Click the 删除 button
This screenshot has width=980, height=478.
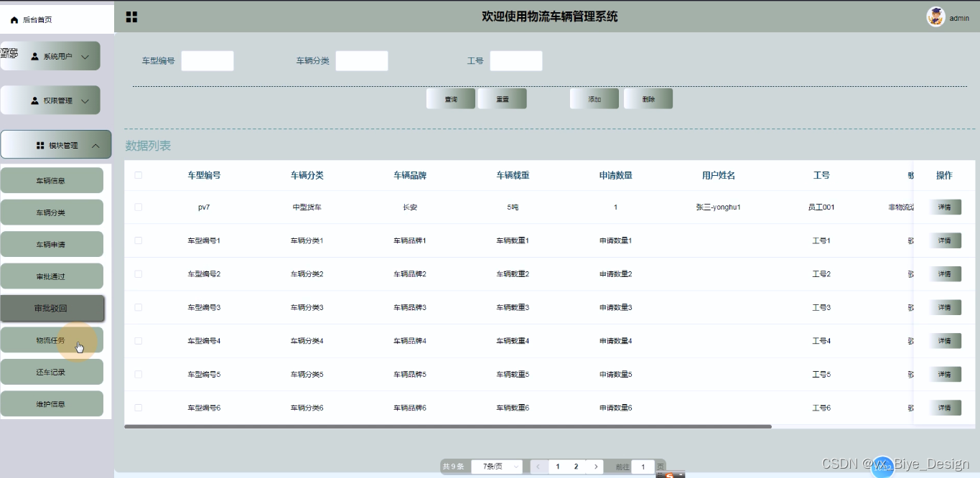(x=648, y=99)
